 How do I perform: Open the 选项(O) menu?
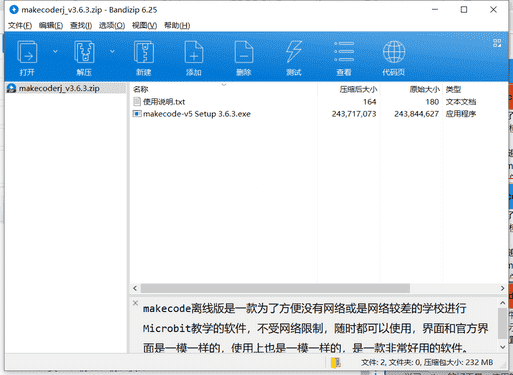point(112,25)
